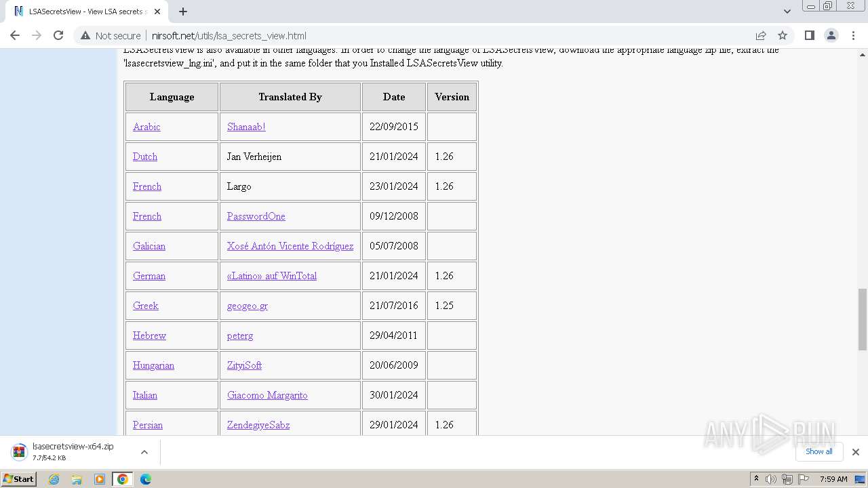
Task: Open the Galician translation link
Action: pos(149,246)
